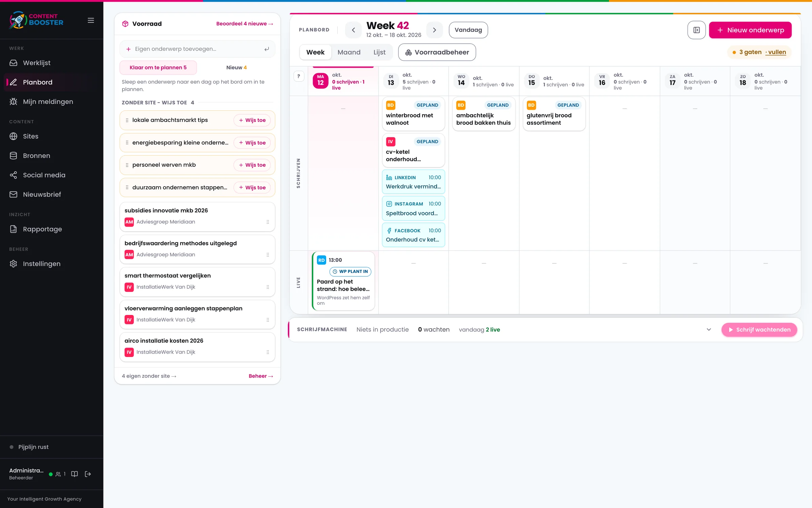Click the Beheer link in Voorraad footer
Screen dimensions: 812x508
tap(261, 376)
